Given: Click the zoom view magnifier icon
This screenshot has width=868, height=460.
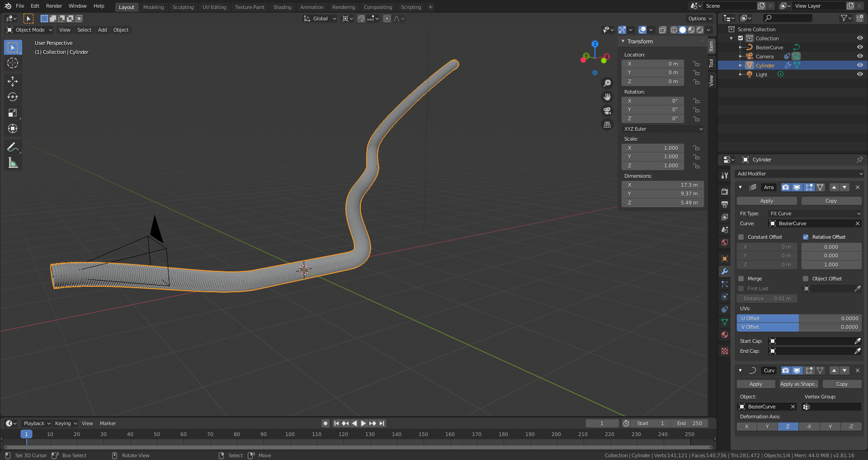Looking at the screenshot, I should 607,83.
